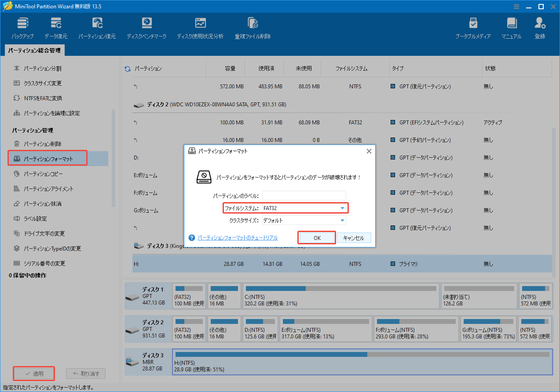Confirm formatting with the OK button
Screen dimensions: 560x392
click(316, 237)
